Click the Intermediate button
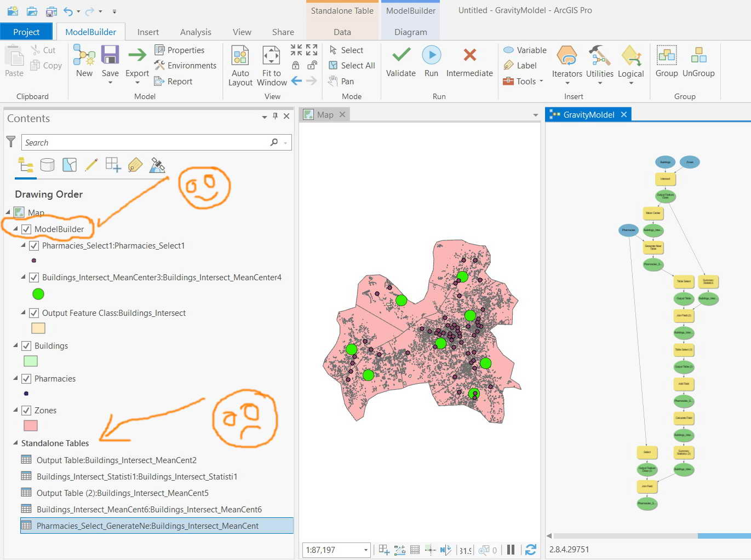Viewport: 751px width, 560px height. [469, 61]
